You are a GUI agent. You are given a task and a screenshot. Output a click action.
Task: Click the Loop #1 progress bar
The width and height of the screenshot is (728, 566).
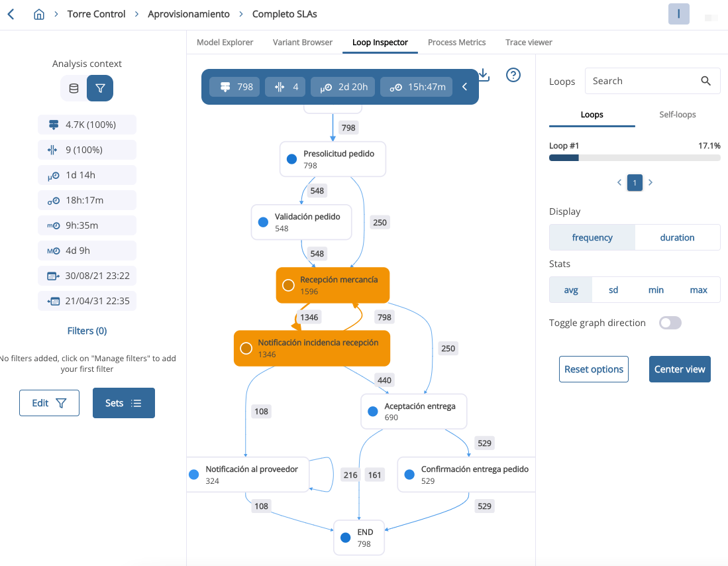(634, 157)
